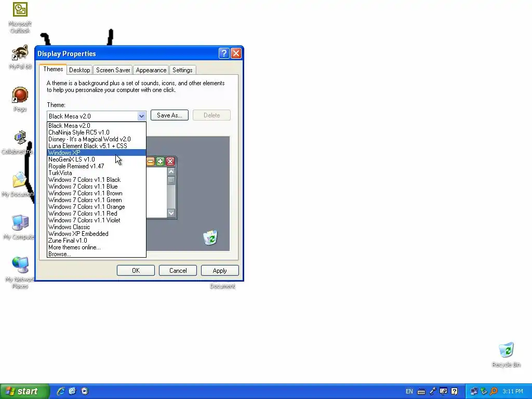
Task: Click the keyboard icon in the language bar
Action: 421,392
